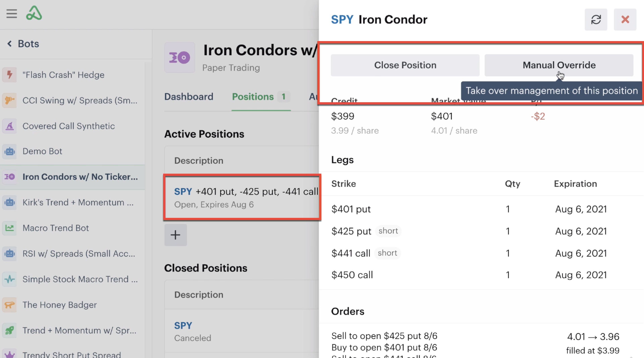Click the Macro Trend Bot chart icon
Screen dimensions: 644x358
tap(10, 228)
